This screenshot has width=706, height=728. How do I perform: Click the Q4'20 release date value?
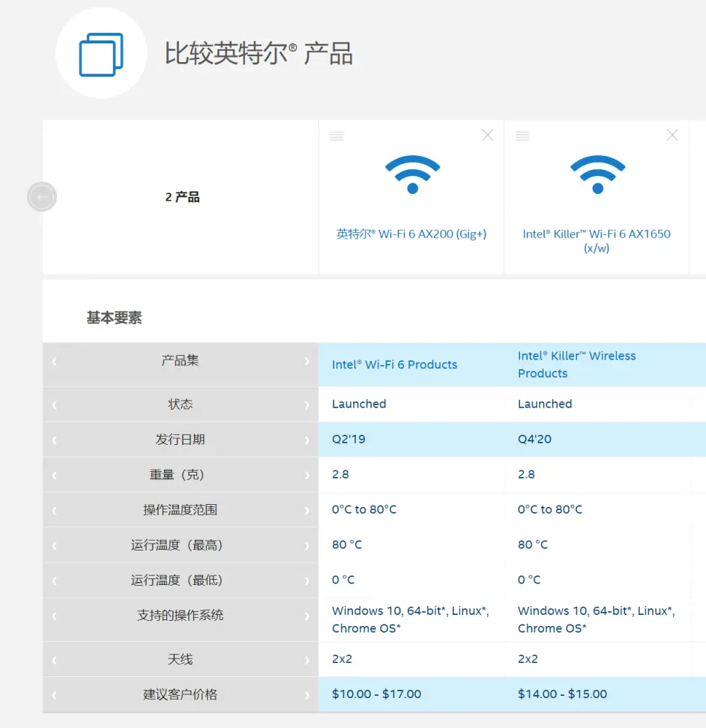[534, 439]
